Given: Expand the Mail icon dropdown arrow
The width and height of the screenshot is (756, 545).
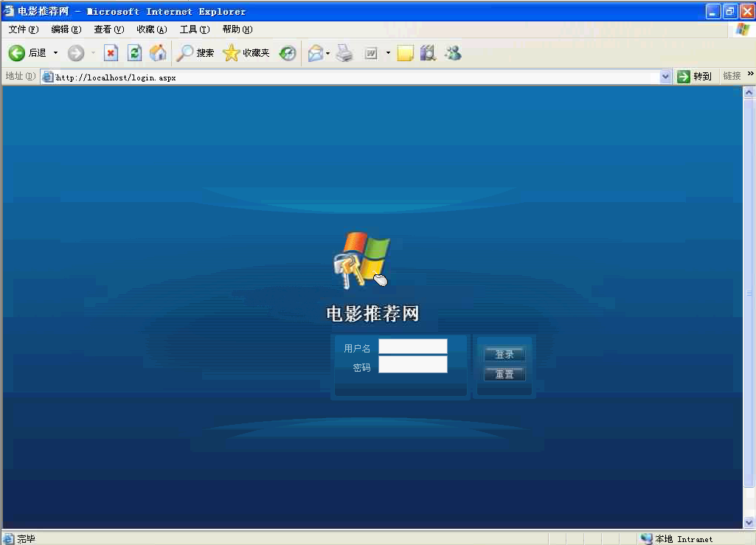Looking at the screenshot, I should [328, 53].
